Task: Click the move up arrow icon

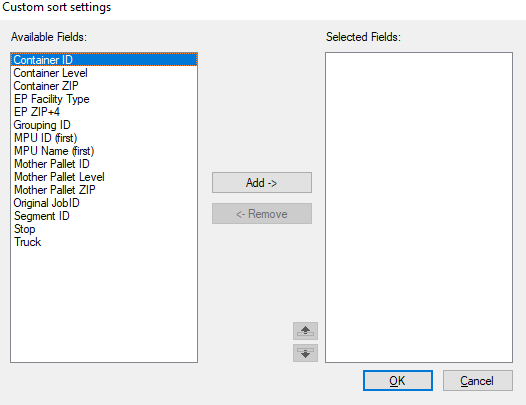Action: tap(305, 331)
